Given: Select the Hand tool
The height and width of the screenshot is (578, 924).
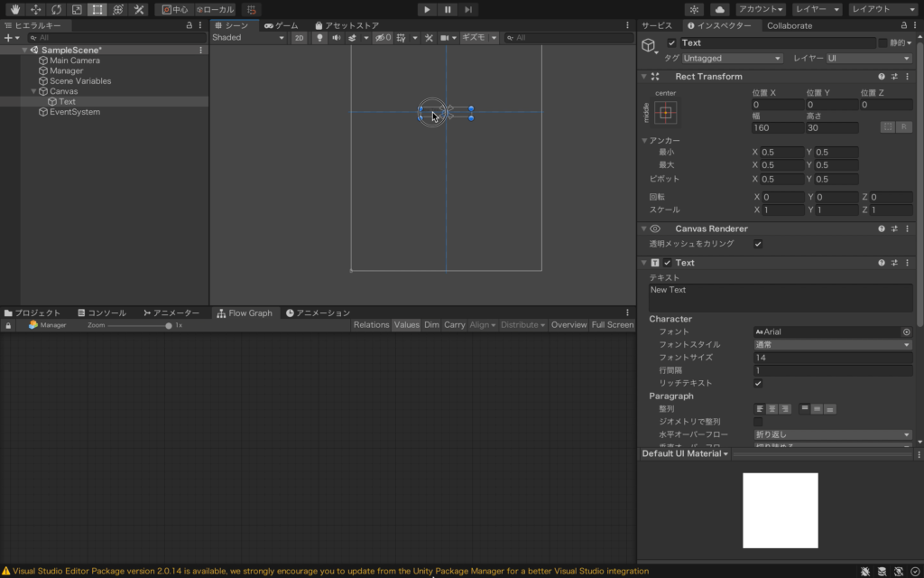Looking at the screenshot, I should [x=14, y=9].
